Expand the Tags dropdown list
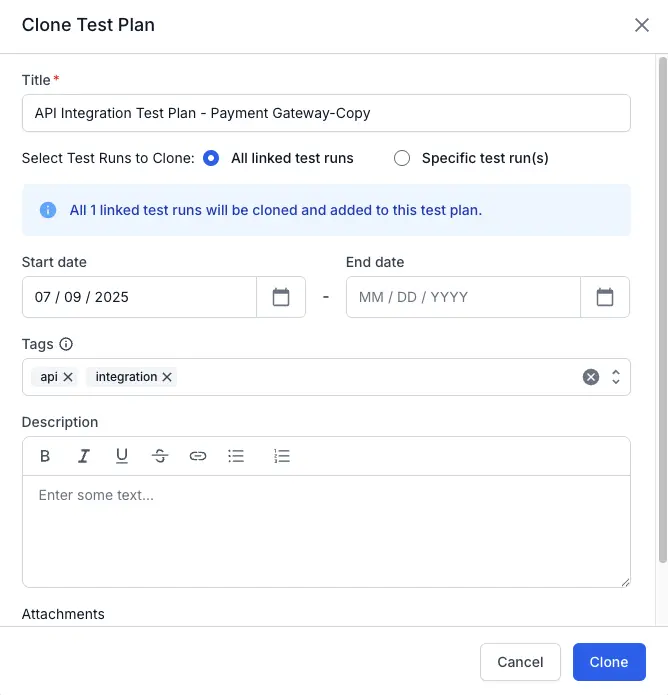This screenshot has height=695, width=668. (x=616, y=377)
